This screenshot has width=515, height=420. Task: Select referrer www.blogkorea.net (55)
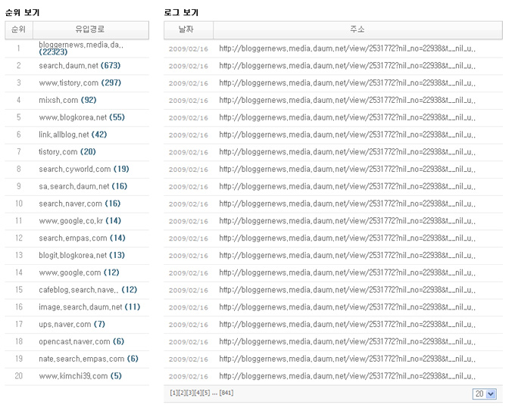pos(82,117)
